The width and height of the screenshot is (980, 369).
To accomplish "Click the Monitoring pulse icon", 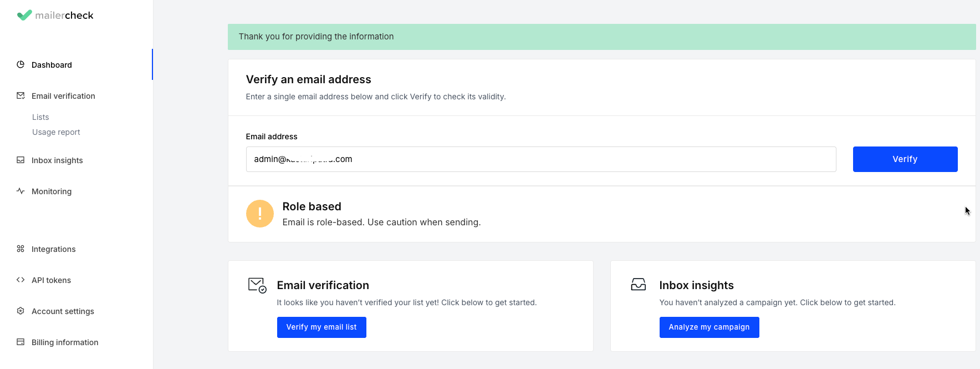I will [21, 191].
